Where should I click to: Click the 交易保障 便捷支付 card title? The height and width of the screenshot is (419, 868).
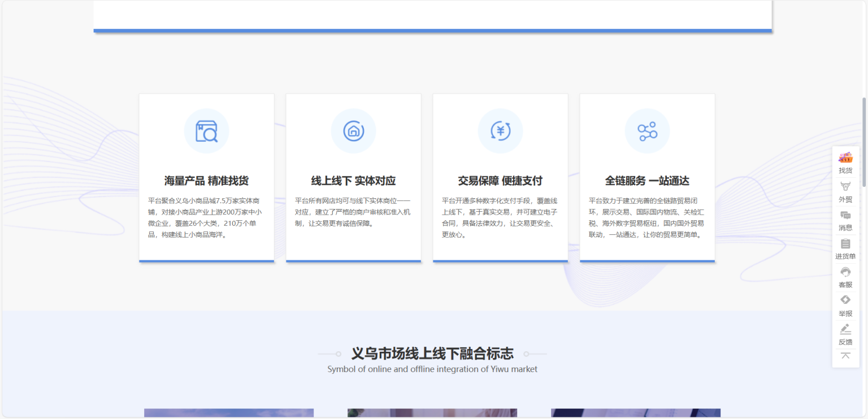coord(500,181)
